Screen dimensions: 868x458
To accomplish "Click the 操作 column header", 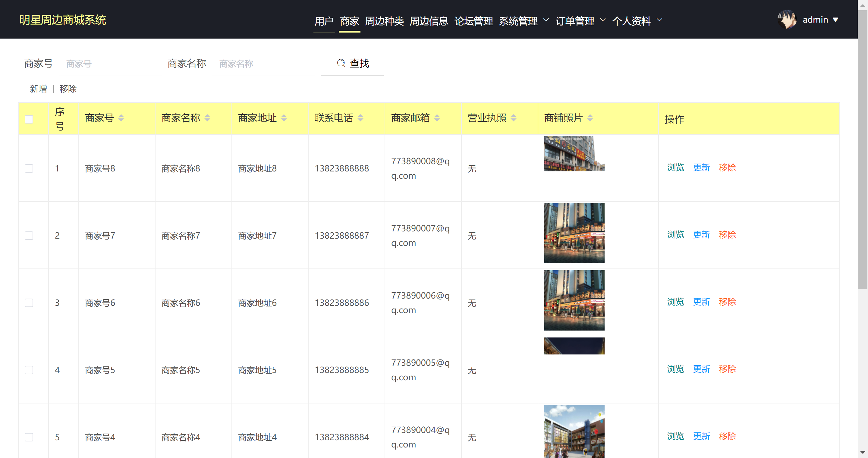I will [x=749, y=119].
